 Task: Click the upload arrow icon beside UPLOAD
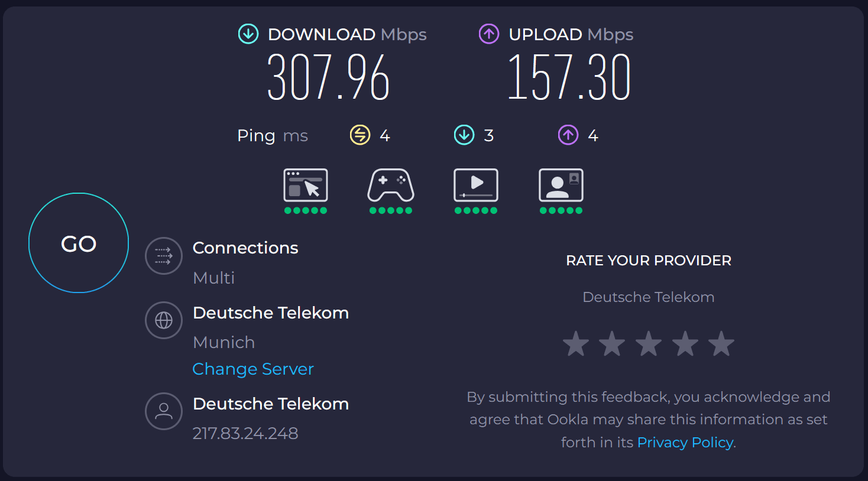pos(489,34)
